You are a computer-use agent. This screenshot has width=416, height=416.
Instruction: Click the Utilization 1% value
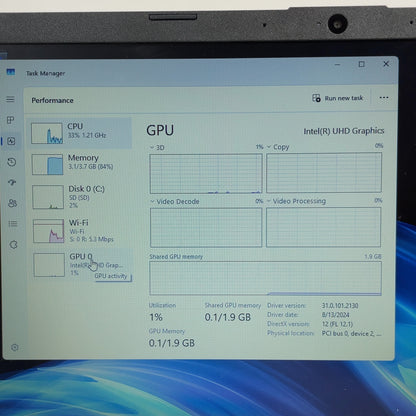coord(156,317)
